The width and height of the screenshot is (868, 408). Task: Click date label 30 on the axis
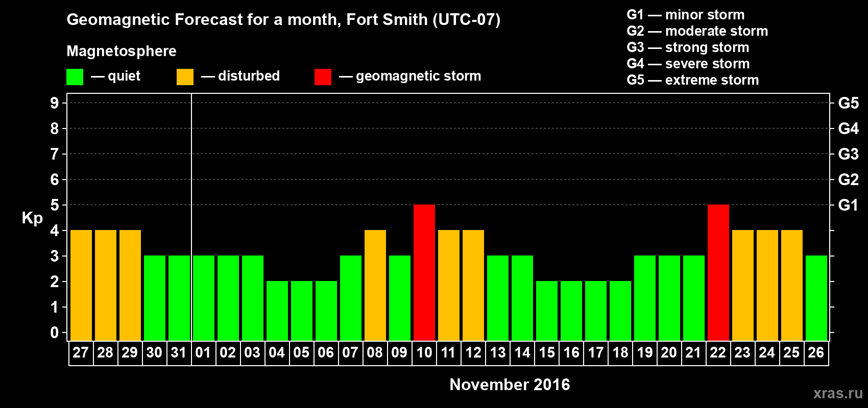click(x=154, y=353)
